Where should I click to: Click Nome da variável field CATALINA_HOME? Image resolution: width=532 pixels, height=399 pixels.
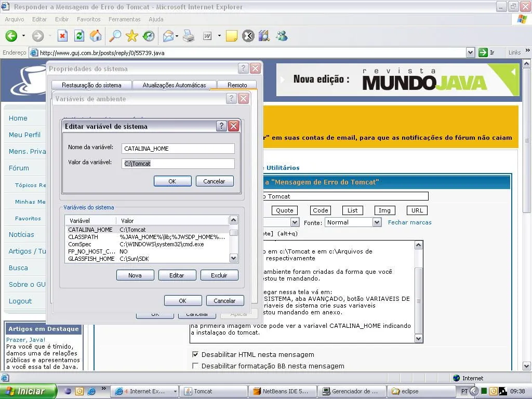pyautogui.click(x=178, y=148)
